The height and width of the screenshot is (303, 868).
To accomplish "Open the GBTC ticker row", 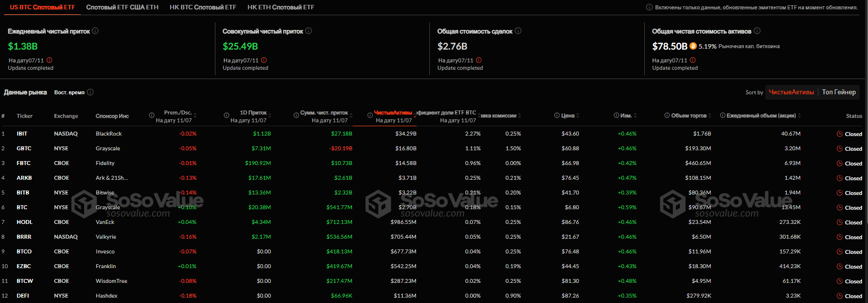I will coord(24,148).
